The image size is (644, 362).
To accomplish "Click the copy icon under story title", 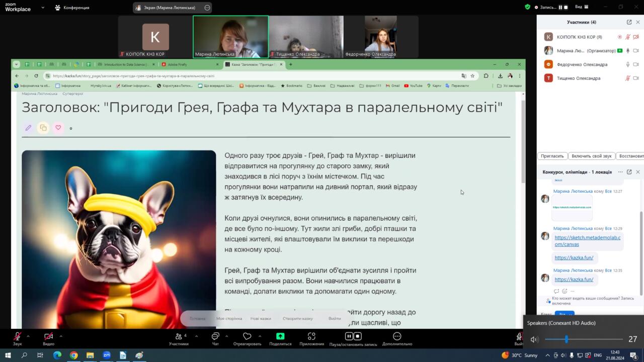I will pyautogui.click(x=43, y=128).
